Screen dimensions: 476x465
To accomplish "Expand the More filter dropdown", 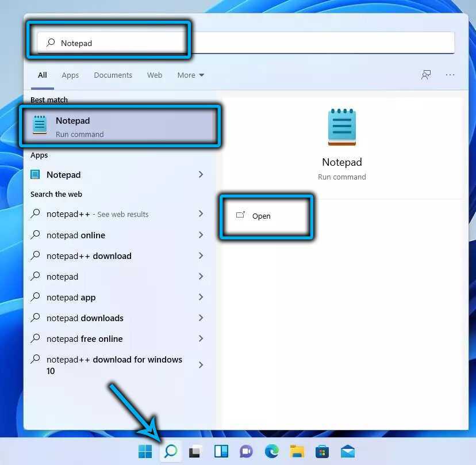I will pos(190,75).
